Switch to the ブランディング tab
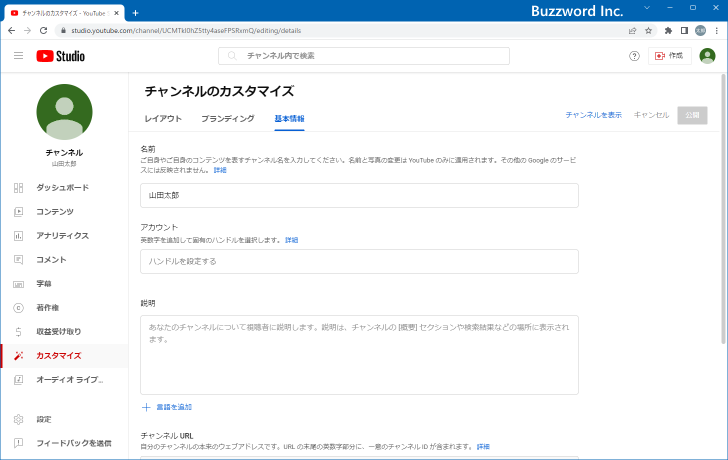 point(228,119)
